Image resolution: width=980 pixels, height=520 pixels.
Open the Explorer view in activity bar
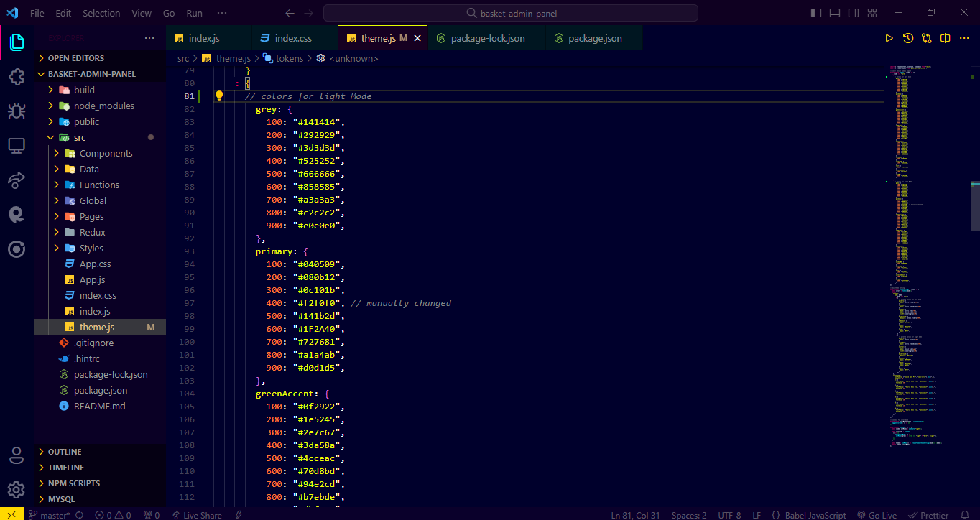tap(17, 42)
